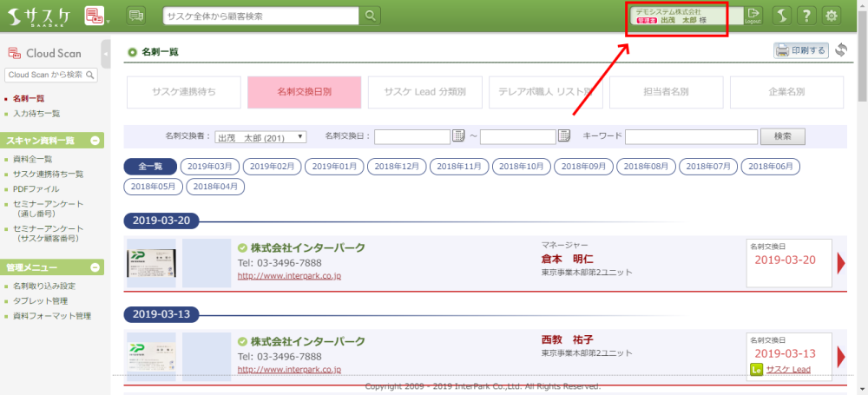The width and height of the screenshot is (868, 395).
Task: Collapse the 管理メニュー sidebar section
Action: pyautogui.click(x=95, y=268)
